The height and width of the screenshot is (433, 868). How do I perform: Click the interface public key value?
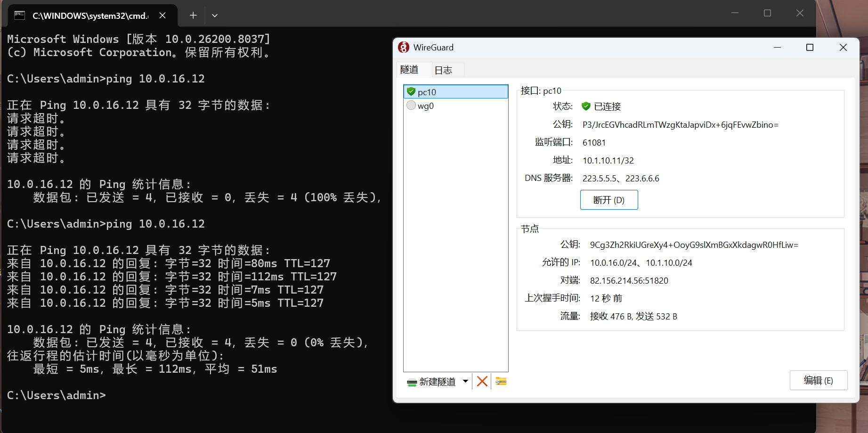680,125
